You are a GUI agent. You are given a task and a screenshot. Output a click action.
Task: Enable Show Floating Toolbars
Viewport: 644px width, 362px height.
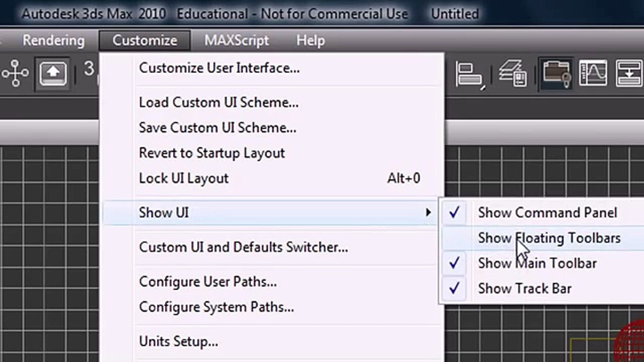pyautogui.click(x=543, y=238)
